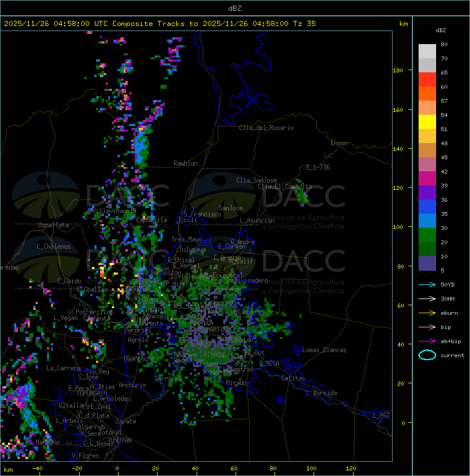Viewport: 470px width, 476px height.
Task: Click the 'S_Francisco' map label
Action: tap(202, 214)
